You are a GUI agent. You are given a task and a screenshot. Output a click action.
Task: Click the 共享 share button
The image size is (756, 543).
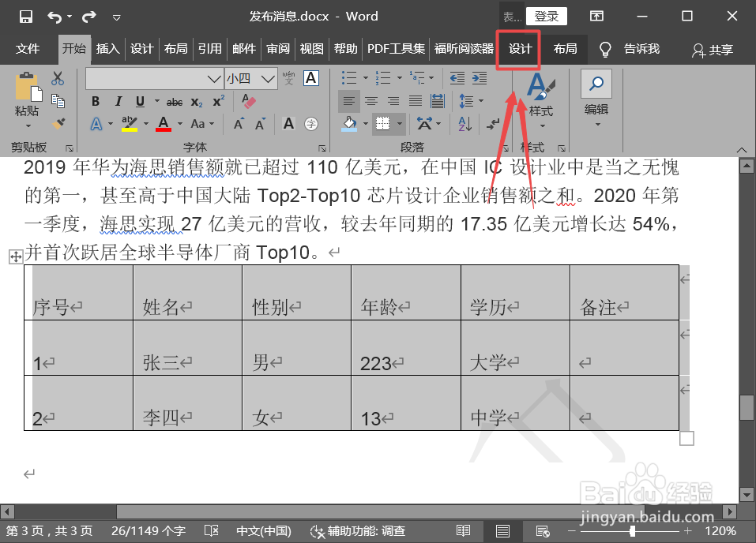(713, 50)
